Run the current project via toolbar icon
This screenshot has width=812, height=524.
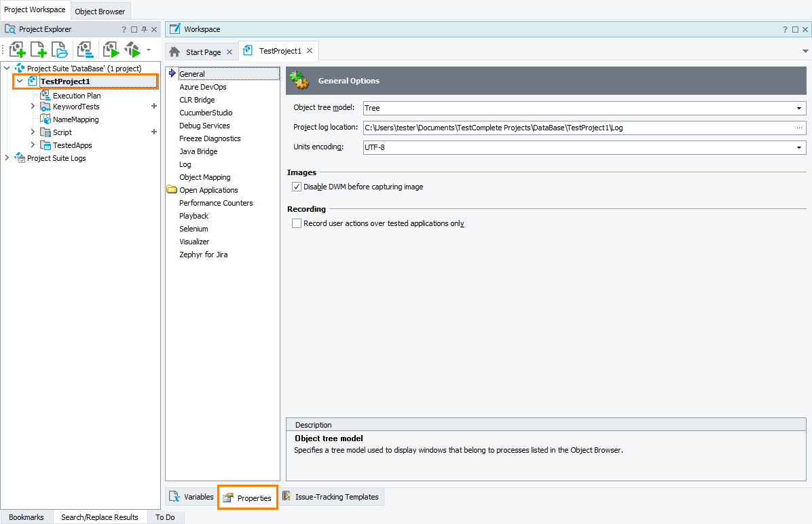pyautogui.click(x=110, y=49)
